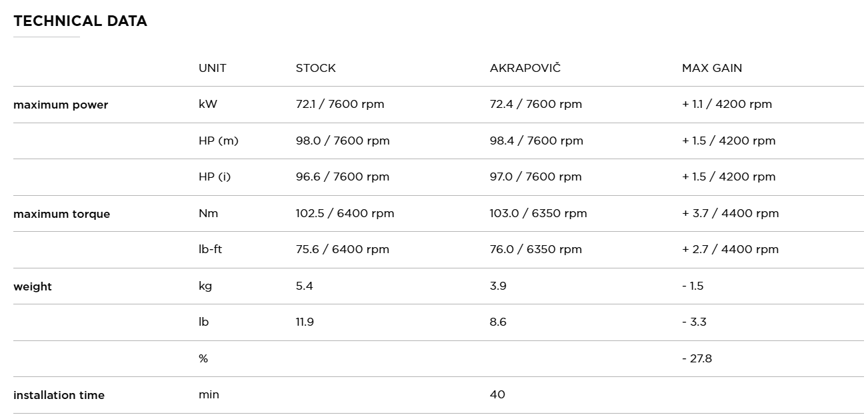Click the HP (i) unit cell
868x415 pixels.
click(x=215, y=177)
